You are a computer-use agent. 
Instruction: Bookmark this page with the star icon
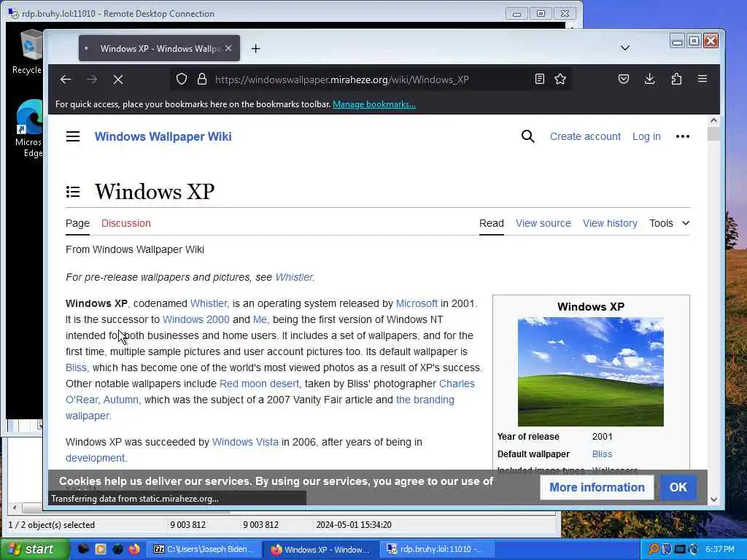(x=560, y=79)
